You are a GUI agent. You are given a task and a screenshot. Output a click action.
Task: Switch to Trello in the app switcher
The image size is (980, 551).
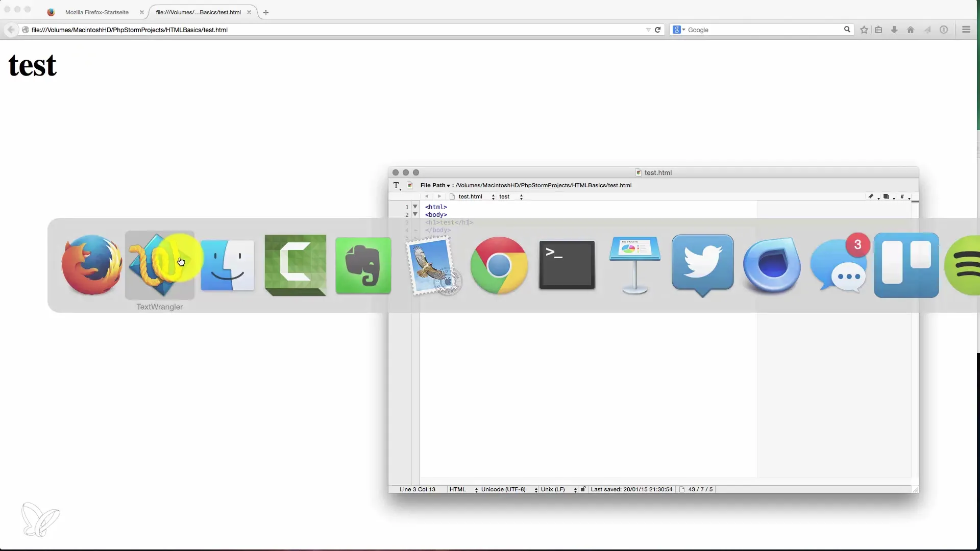(x=906, y=265)
